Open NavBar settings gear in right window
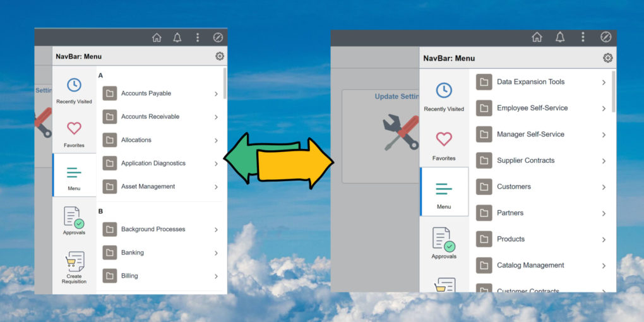 point(608,58)
